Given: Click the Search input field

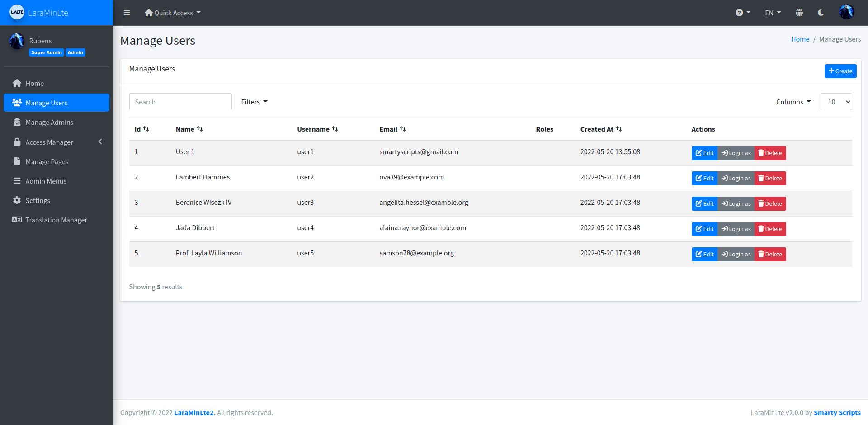Looking at the screenshot, I should point(180,102).
